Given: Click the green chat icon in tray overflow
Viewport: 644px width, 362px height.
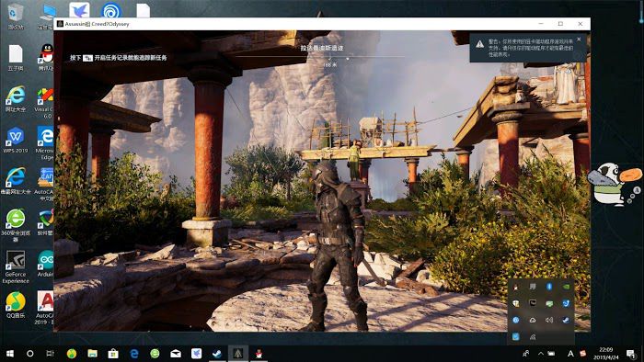Looking at the screenshot, I should 549,303.
